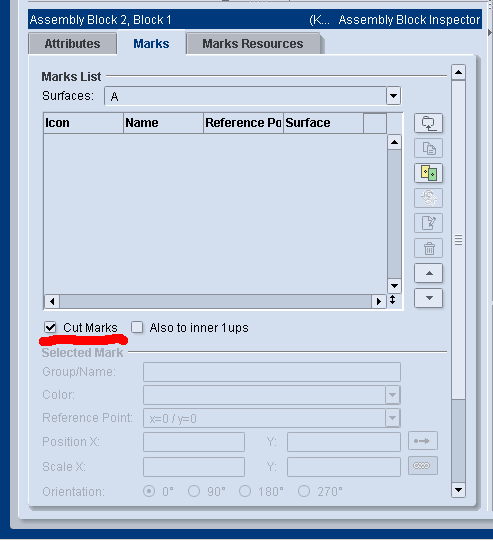Uncheck the Cut Marks checkbox

coord(50,327)
